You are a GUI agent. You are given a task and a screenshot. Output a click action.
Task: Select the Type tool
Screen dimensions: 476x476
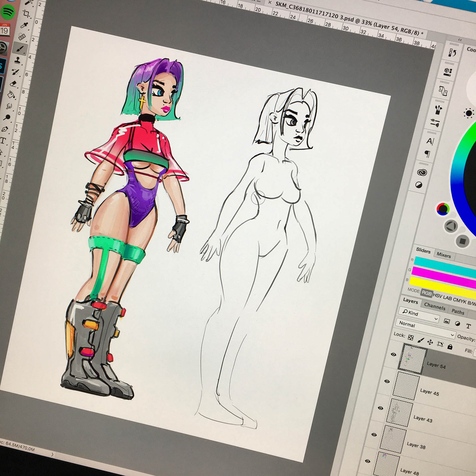coord(3,141)
